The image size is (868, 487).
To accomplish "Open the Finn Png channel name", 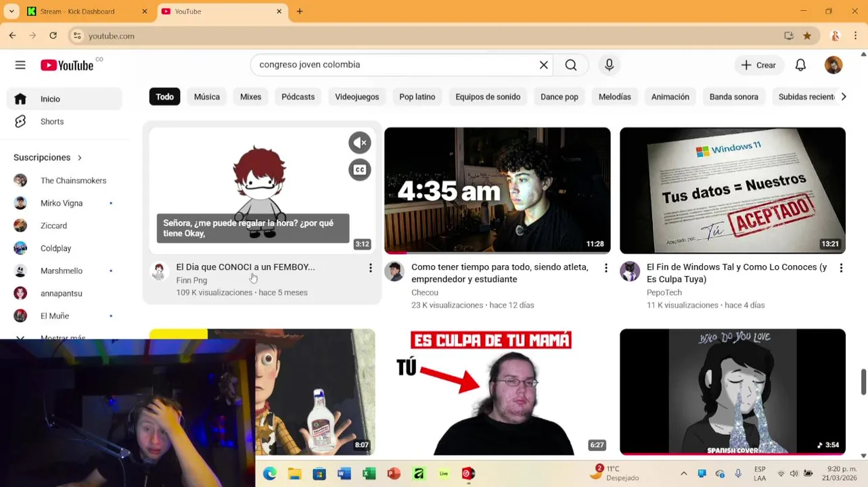I will 191,280.
